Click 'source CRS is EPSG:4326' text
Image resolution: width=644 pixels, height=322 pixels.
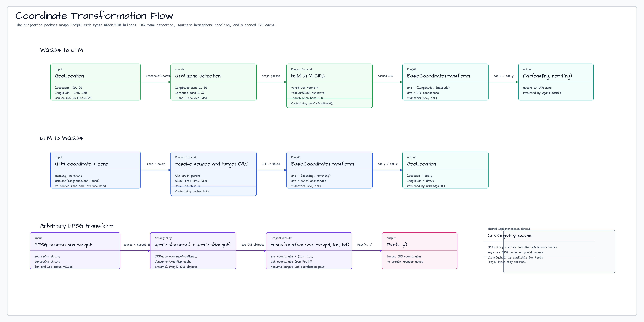coord(73,98)
